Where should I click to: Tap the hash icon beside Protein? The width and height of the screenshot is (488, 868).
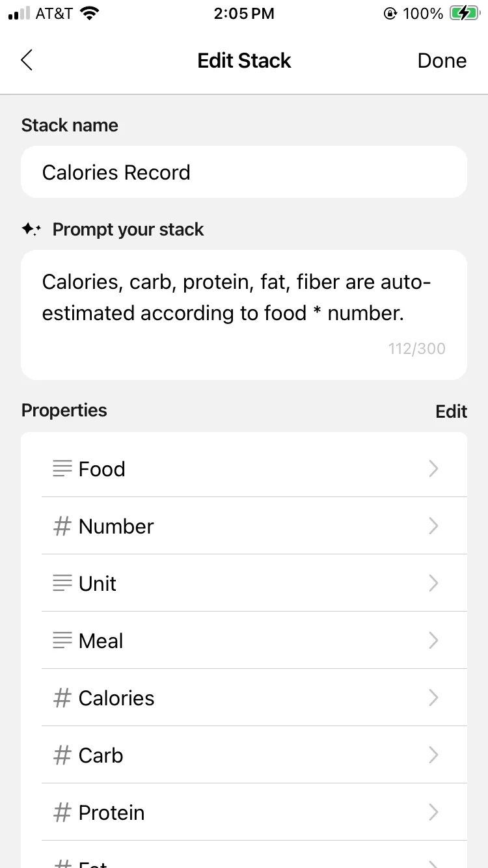tap(62, 813)
